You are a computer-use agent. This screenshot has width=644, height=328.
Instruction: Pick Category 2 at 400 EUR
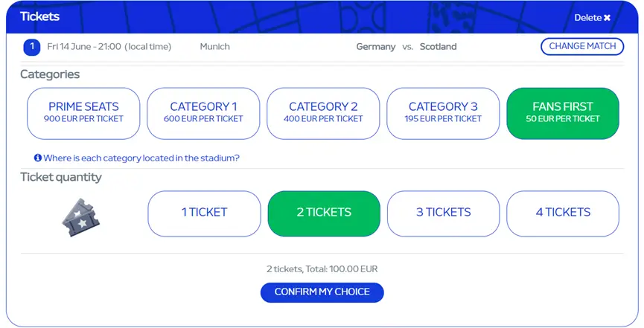[323, 113]
